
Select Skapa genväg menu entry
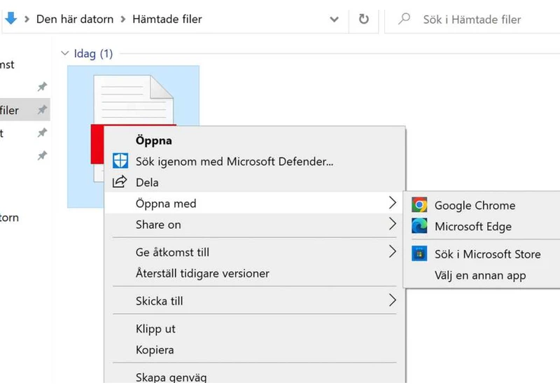(x=255, y=376)
